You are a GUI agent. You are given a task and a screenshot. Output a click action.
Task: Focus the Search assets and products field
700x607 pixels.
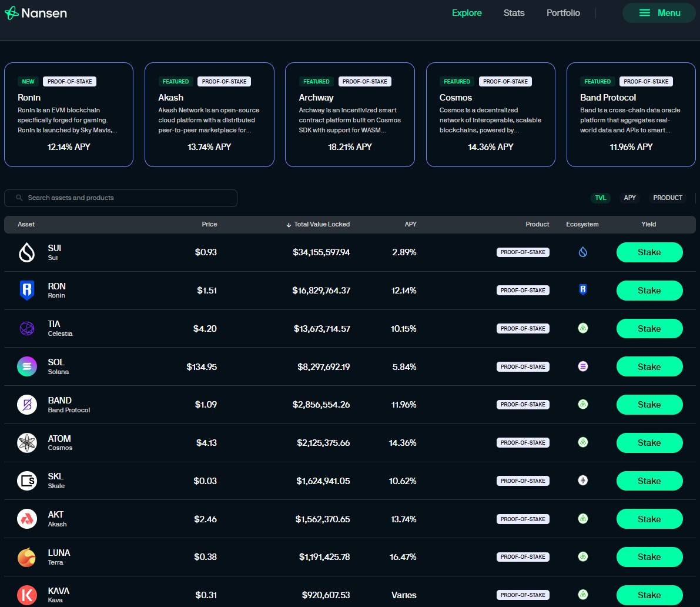pyautogui.click(x=120, y=198)
